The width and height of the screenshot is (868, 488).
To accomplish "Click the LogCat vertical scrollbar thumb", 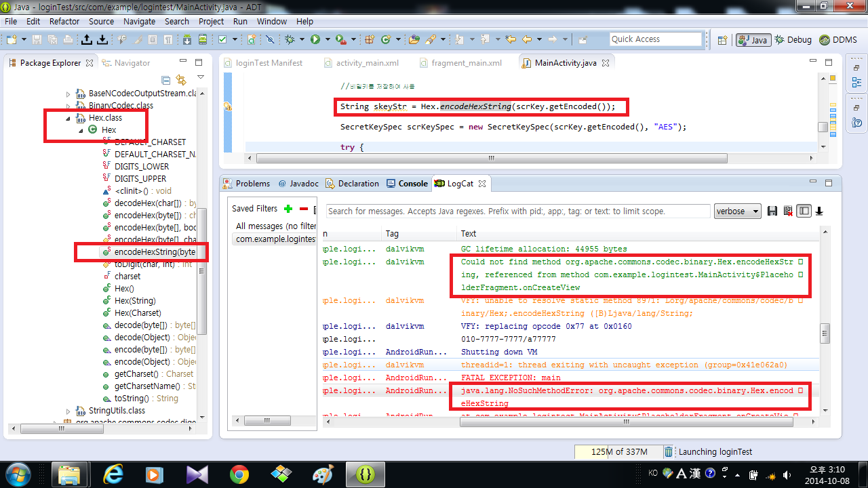I will pos(825,333).
